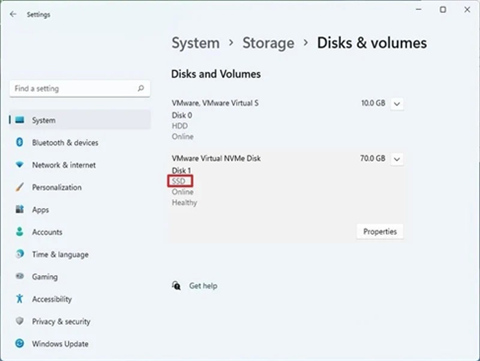Open Bluetooth & devices settings
480x361 pixels.
click(x=80, y=142)
